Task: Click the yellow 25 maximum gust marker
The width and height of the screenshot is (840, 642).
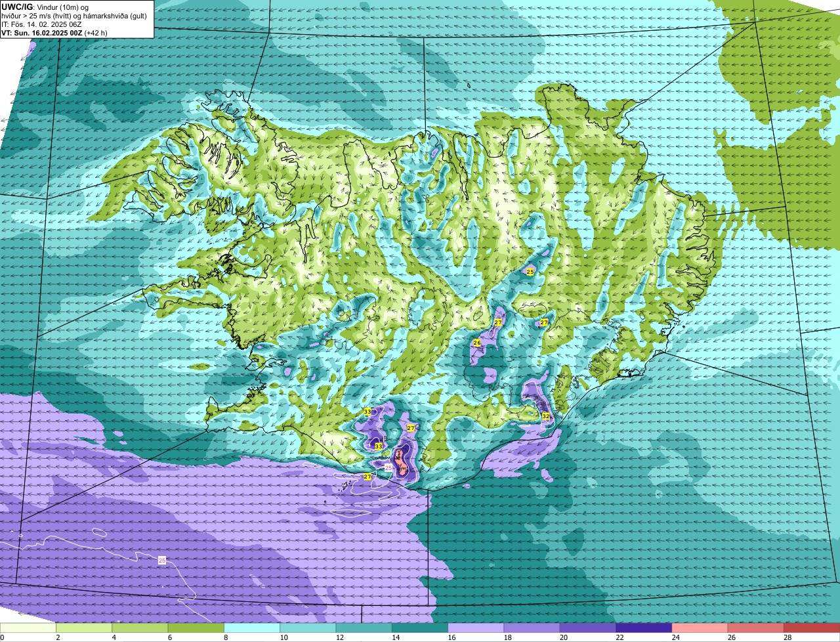Action: pyautogui.click(x=530, y=271)
